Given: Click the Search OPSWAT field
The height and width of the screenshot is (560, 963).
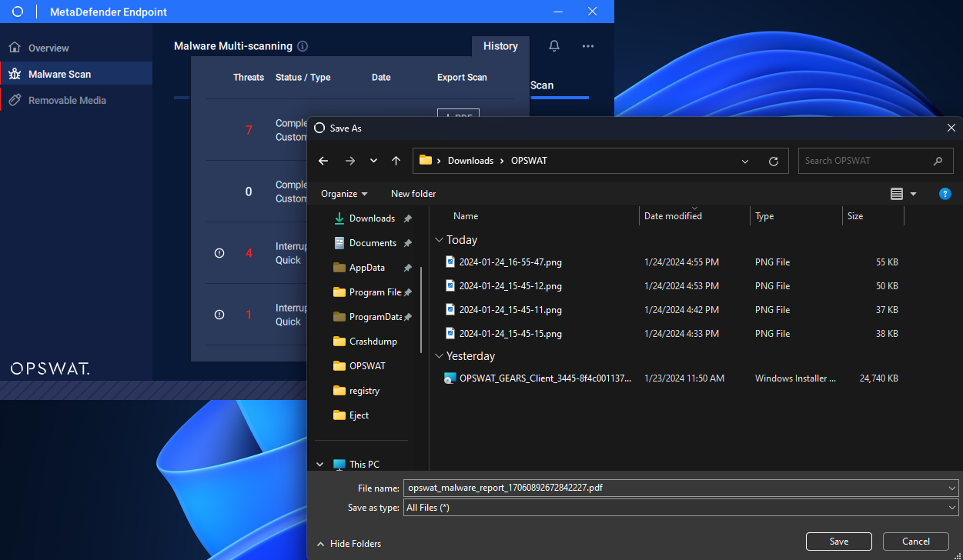Looking at the screenshot, I should [x=875, y=161].
